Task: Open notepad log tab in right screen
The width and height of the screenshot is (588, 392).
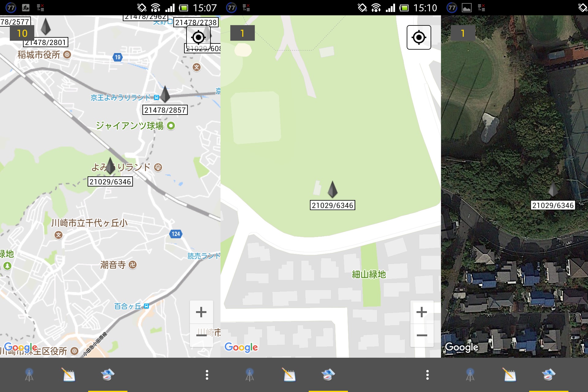Action: tap(510, 375)
